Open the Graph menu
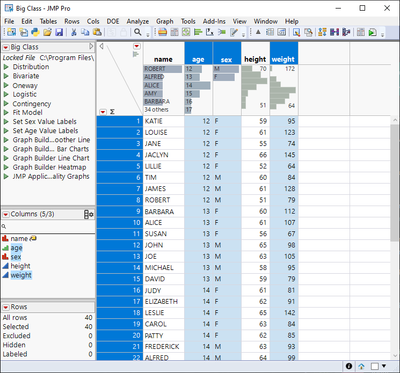The height and width of the screenshot is (373, 400). click(x=165, y=21)
